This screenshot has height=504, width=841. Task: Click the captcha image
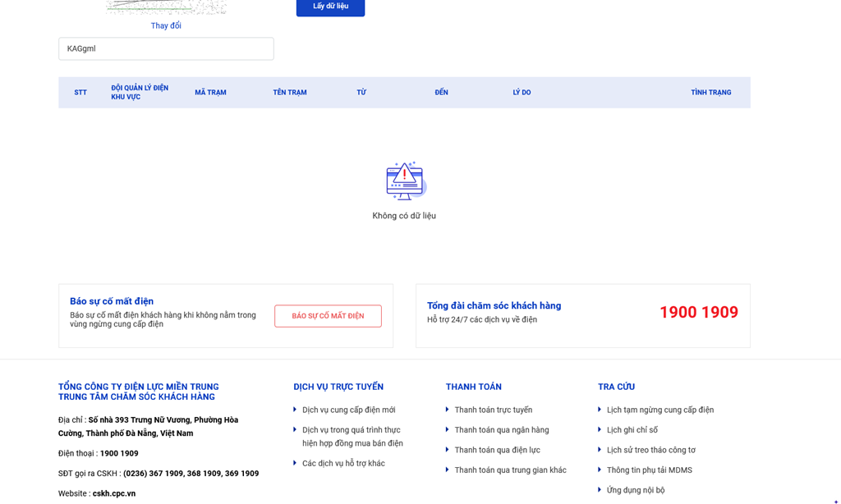(x=166, y=7)
